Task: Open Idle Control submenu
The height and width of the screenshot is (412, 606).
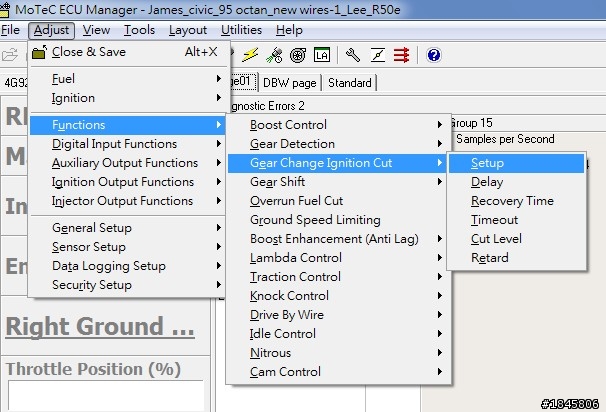Action: click(338, 334)
